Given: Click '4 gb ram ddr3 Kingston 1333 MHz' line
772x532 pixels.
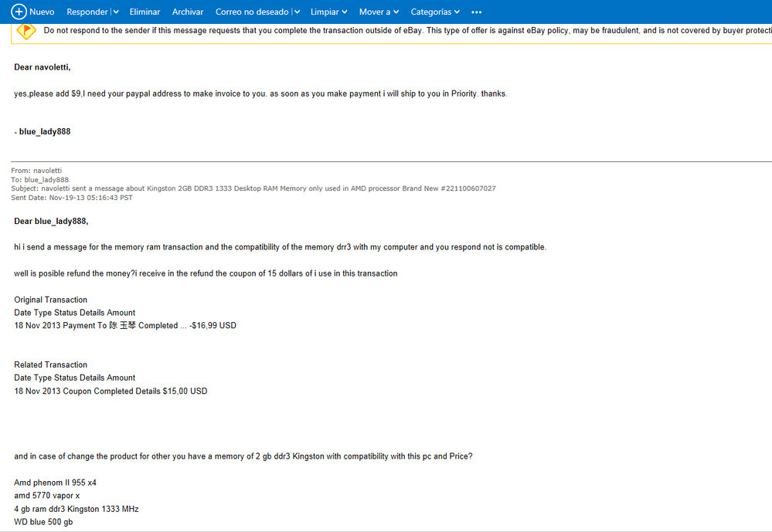Looking at the screenshot, I should pos(77,509).
